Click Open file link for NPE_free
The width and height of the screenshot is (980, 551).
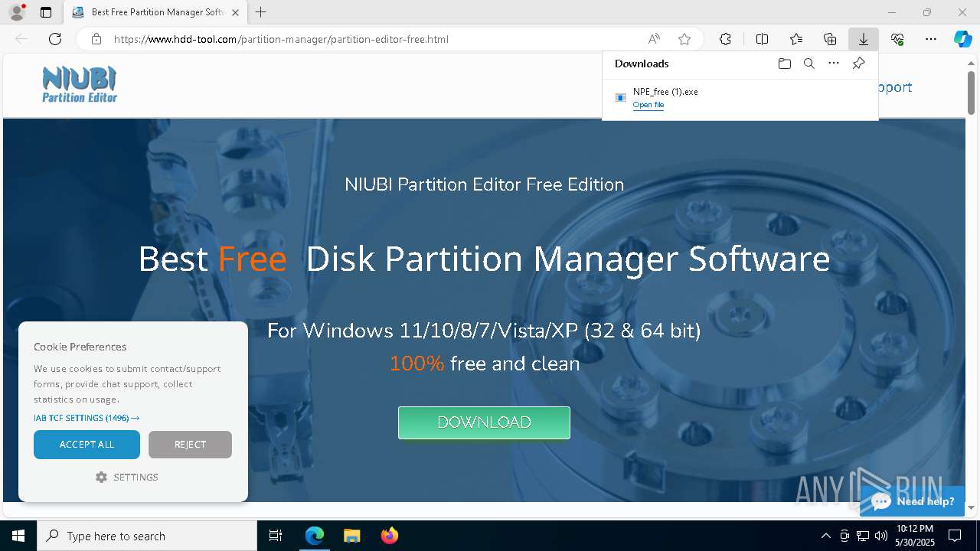tap(648, 105)
